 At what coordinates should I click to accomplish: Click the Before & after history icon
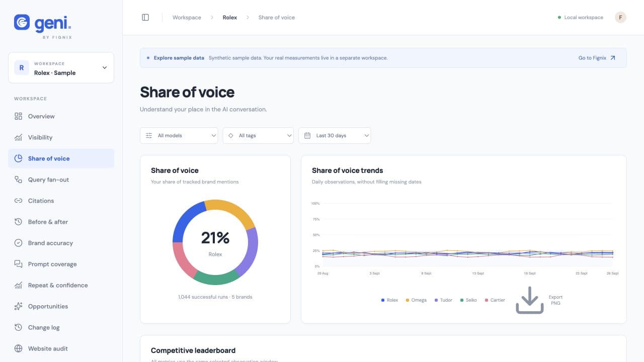coord(18,222)
